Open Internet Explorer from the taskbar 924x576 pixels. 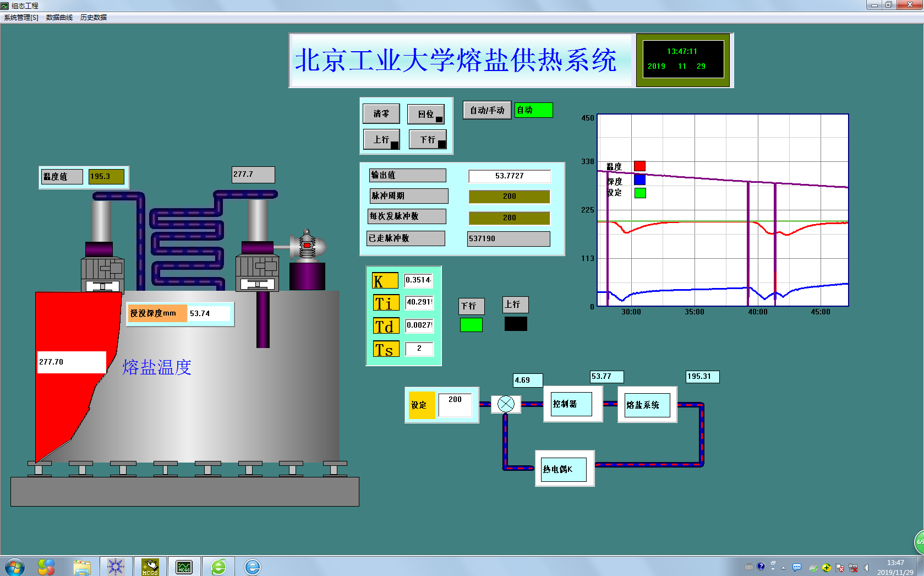pos(253,567)
